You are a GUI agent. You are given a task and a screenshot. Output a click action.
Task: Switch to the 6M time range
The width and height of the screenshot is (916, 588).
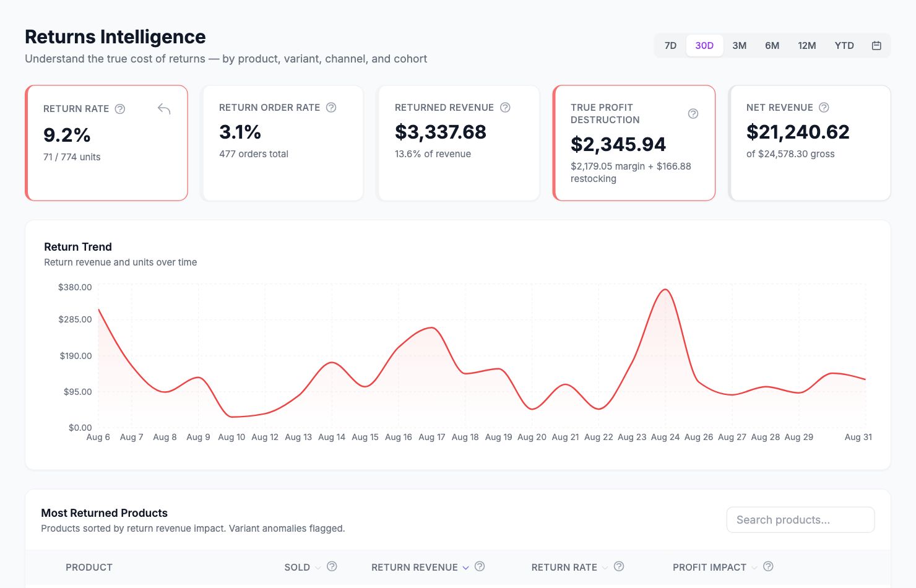click(x=772, y=45)
